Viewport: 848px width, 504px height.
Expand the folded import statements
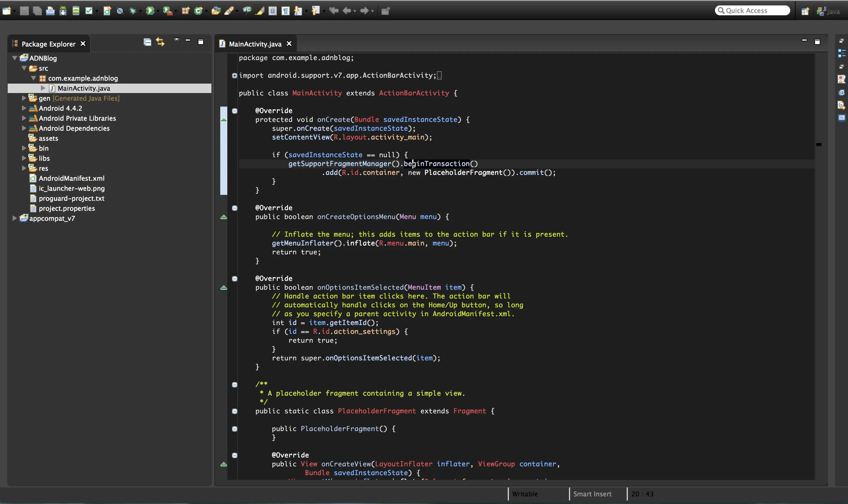coord(234,75)
